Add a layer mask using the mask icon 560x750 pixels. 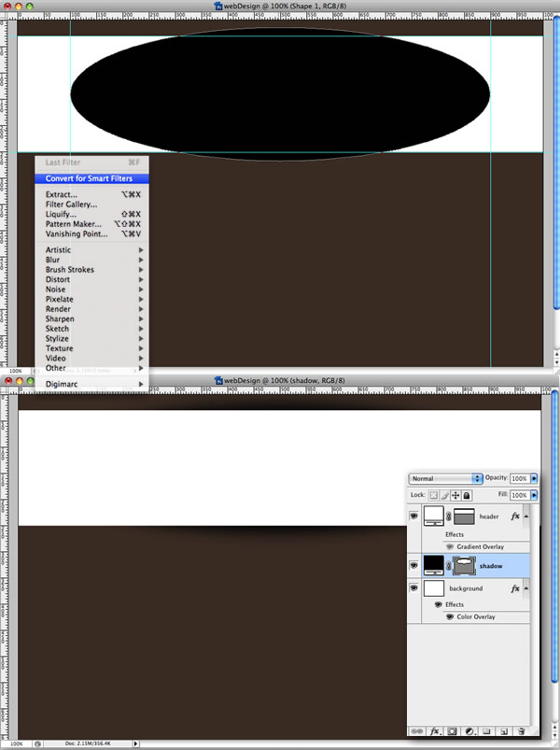452,731
